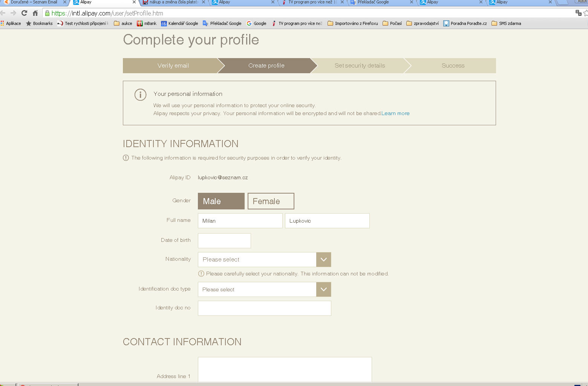Open Poradna Poradte.cz bookmark
Viewport: 588px width, 386px height.
click(465, 23)
